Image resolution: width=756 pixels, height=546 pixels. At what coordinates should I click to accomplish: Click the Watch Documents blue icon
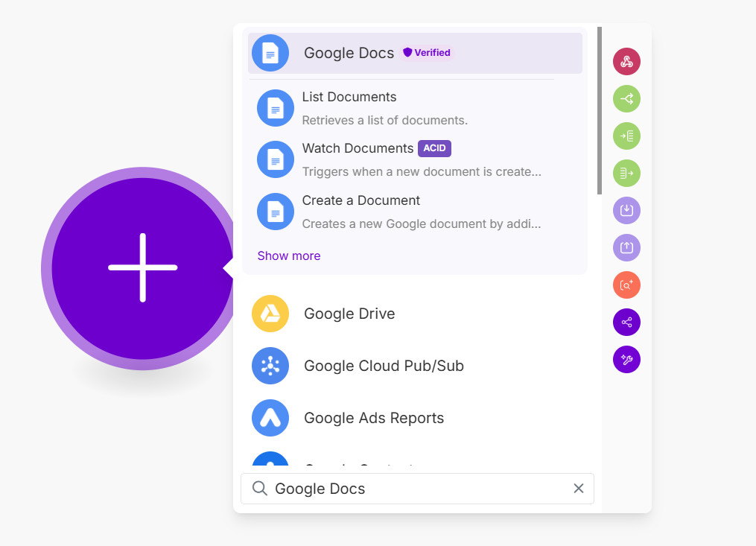pos(276,159)
